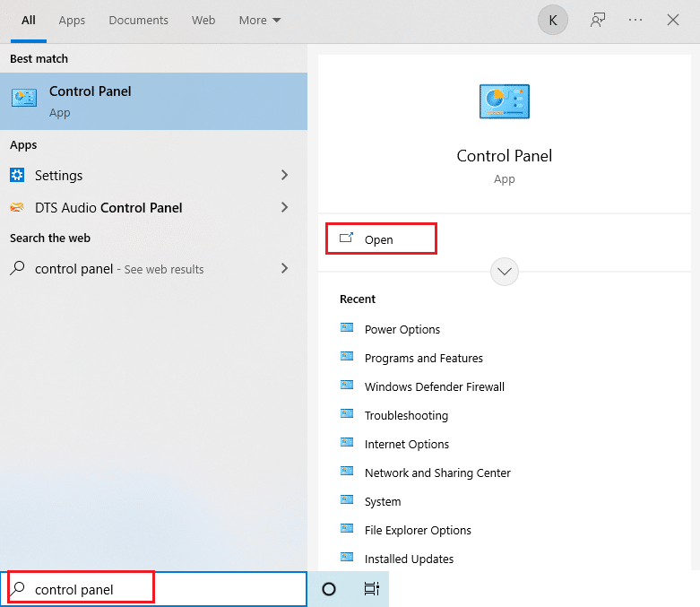Screen dimensions: 700x607
Task: Click the DTS Audio app icon
Action: (x=17, y=207)
